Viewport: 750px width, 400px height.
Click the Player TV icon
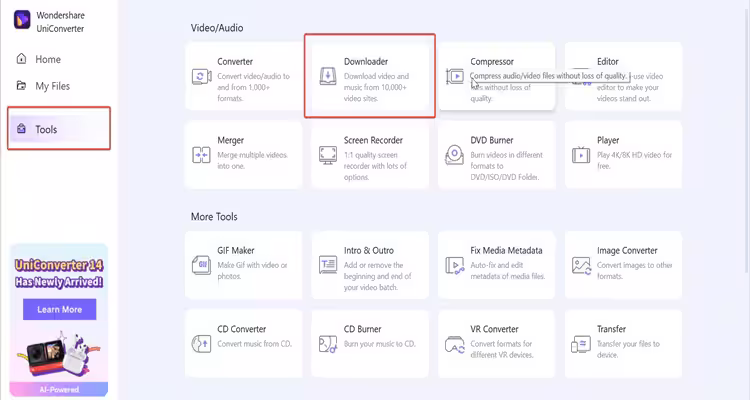[x=581, y=155]
